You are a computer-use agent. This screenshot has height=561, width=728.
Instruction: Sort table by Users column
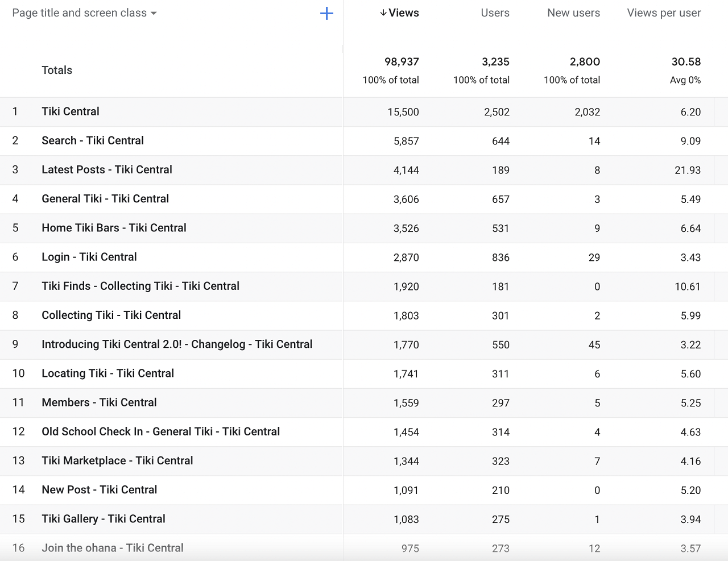(x=495, y=13)
